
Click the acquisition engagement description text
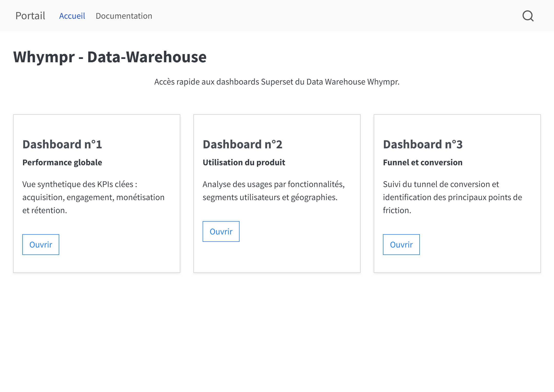pos(93,197)
